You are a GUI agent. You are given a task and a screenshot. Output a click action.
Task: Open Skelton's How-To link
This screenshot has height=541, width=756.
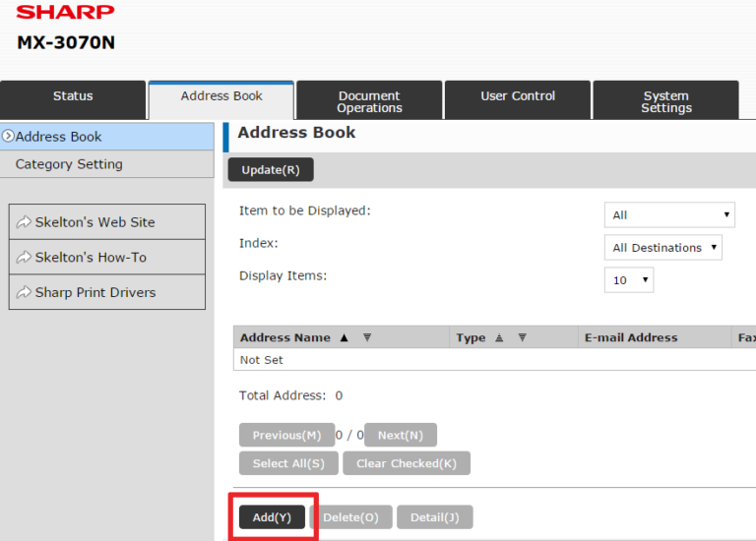click(x=107, y=258)
